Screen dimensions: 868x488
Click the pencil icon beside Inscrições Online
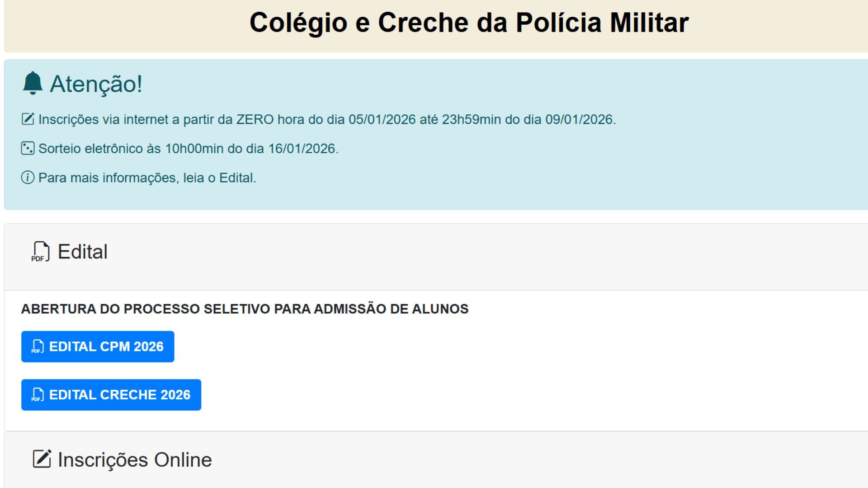42,459
